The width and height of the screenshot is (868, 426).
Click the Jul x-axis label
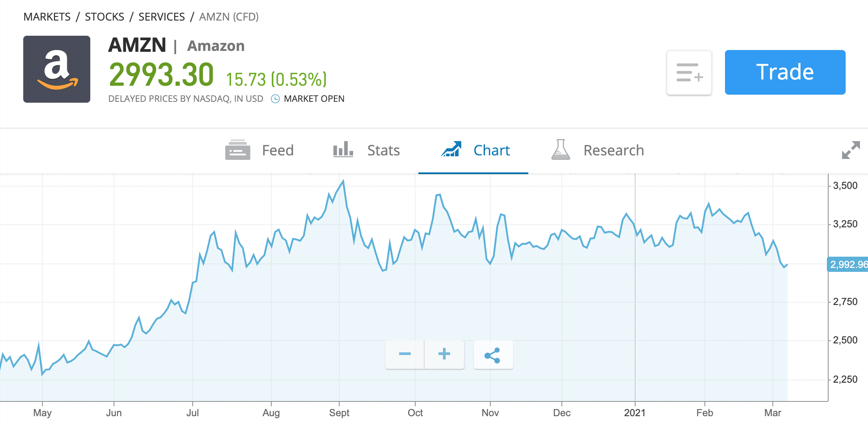193,413
